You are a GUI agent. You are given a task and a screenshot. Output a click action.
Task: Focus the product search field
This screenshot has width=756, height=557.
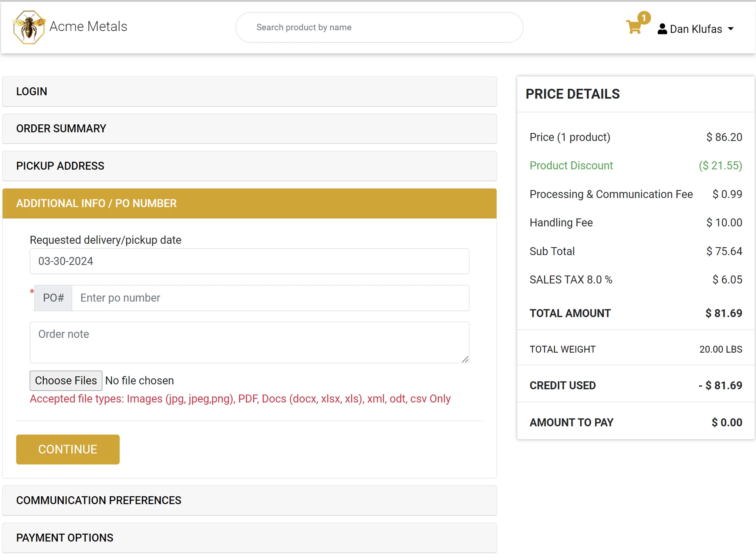click(379, 27)
